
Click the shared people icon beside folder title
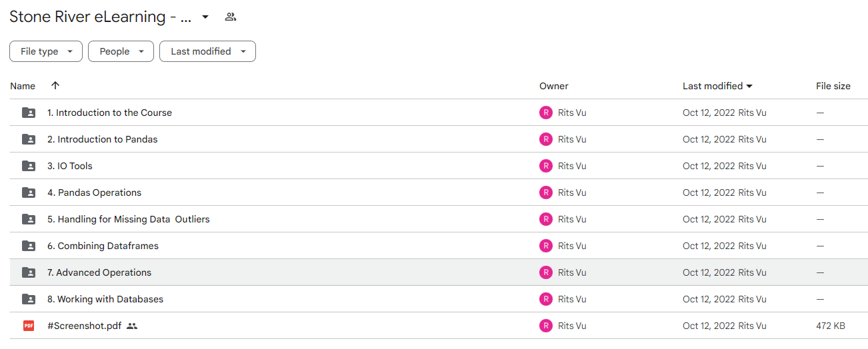pos(231,17)
